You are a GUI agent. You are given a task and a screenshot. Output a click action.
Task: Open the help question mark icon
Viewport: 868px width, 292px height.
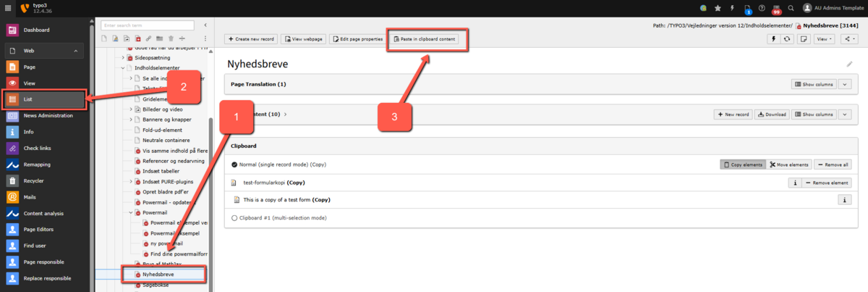762,8
